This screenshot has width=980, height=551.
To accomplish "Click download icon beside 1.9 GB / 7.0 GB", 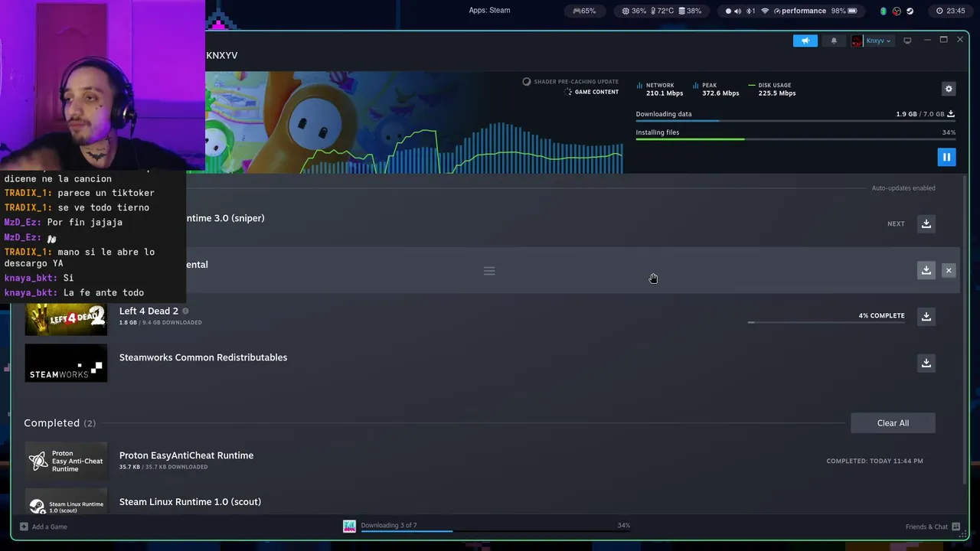I will [951, 114].
